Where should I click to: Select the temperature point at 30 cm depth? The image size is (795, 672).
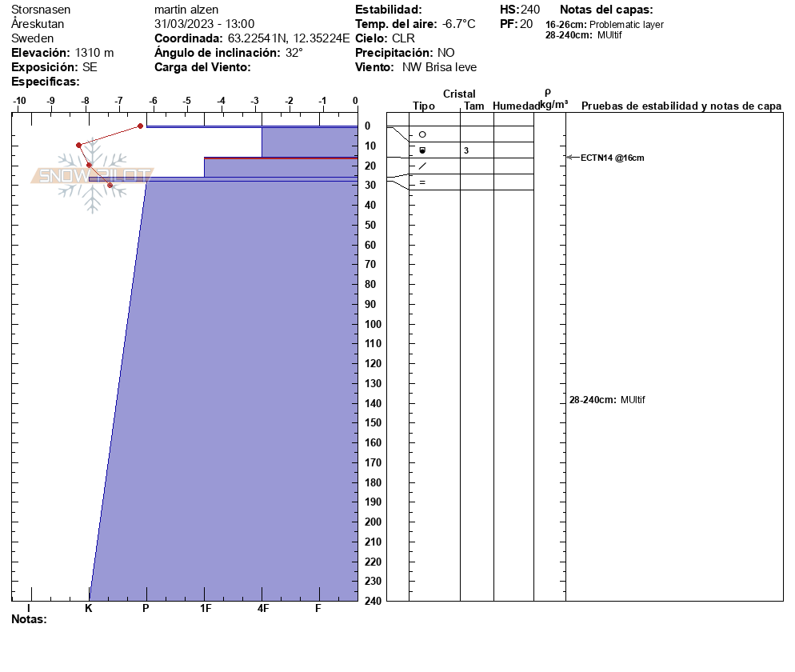coord(110,185)
